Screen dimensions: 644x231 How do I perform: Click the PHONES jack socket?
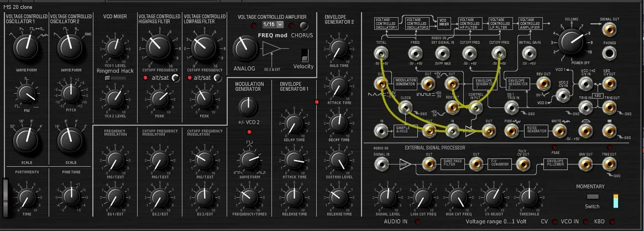pyautogui.click(x=610, y=53)
